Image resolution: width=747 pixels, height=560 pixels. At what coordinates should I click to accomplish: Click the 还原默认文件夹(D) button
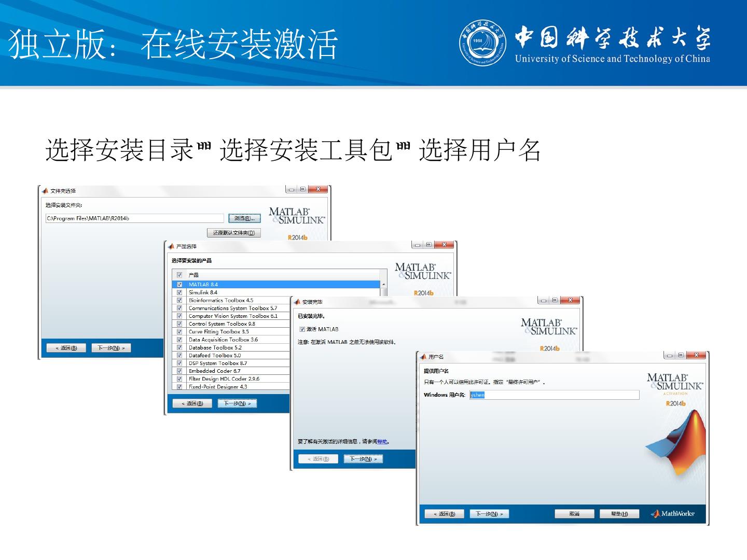(233, 233)
